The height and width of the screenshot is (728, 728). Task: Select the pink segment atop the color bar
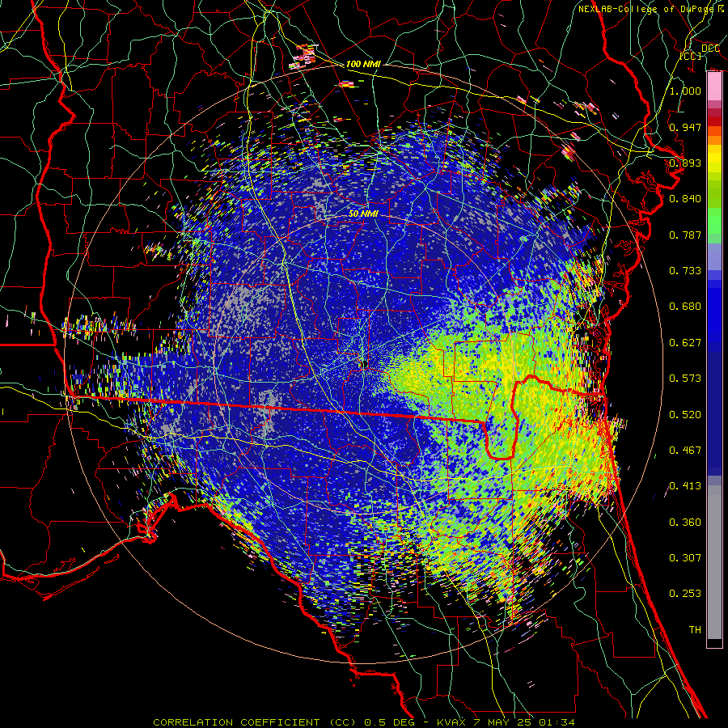[714, 87]
